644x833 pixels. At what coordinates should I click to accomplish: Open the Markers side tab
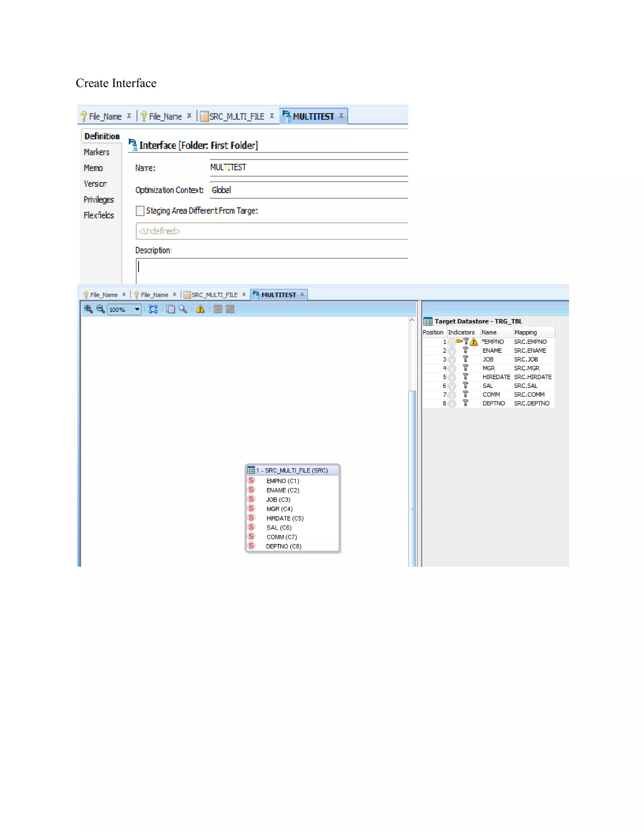(97, 152)
